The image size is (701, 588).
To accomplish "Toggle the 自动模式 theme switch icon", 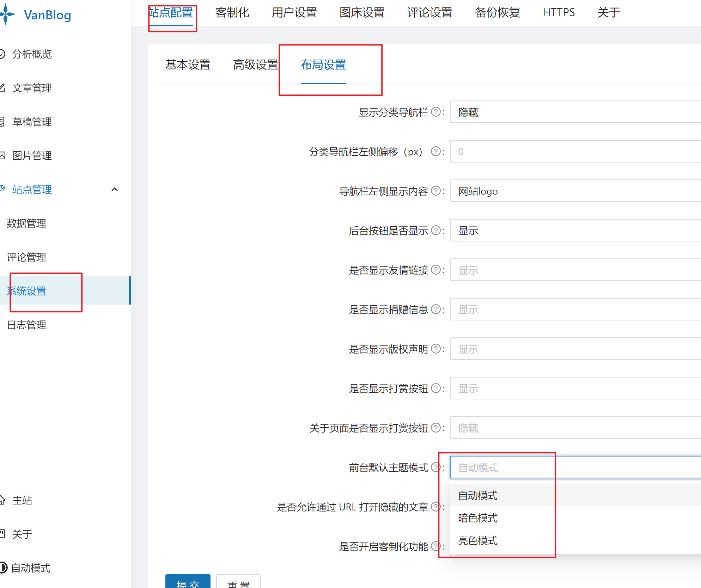I will (3, 568).
